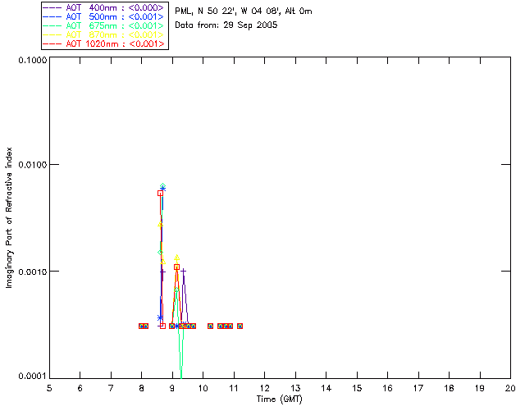Screen dimensions: 525x420
Task: Click the AOT 400nm legend entry
Action: [103, 7]
